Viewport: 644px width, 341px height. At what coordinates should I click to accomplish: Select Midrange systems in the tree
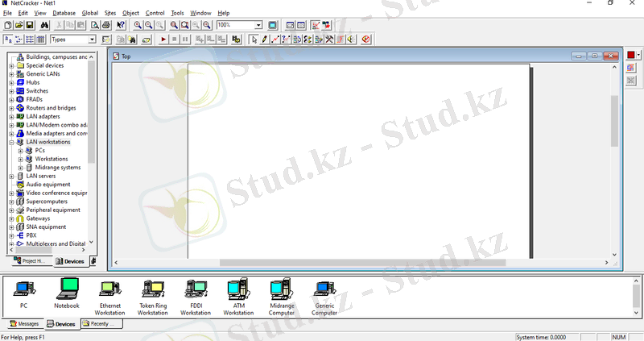coord(58,168)
